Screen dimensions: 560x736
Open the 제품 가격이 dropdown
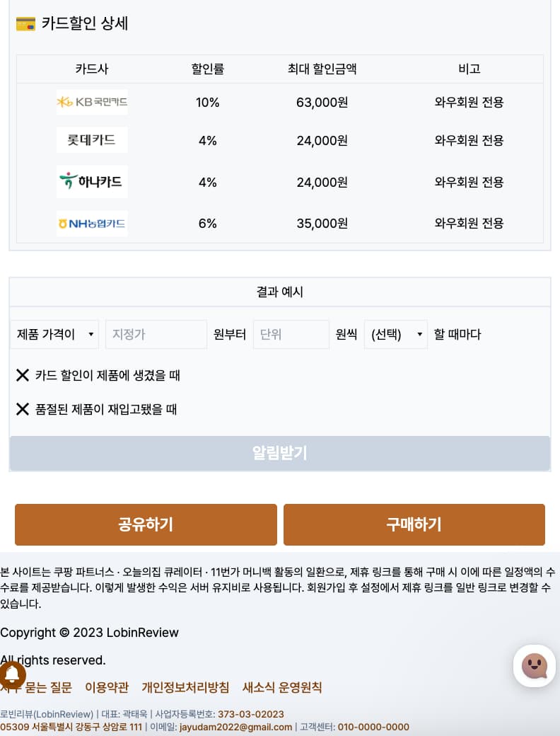tap(54, 334)
